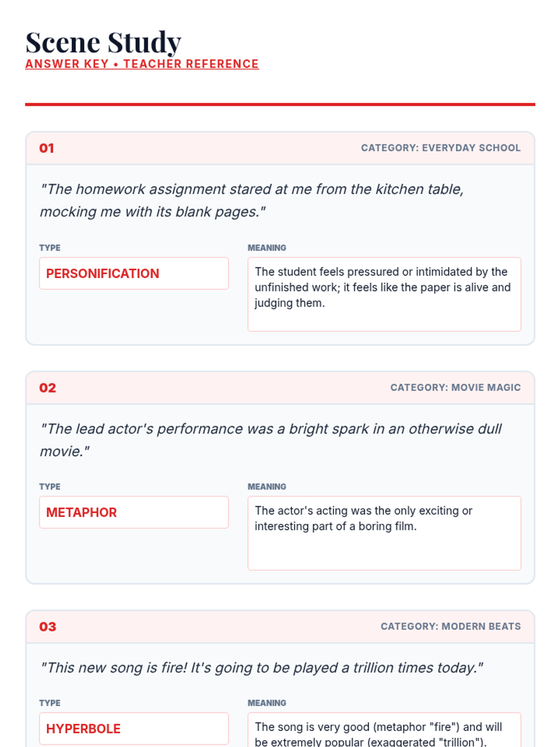
Task: Click the lead actor's performance quote
Action: click(x=271, y=440)
